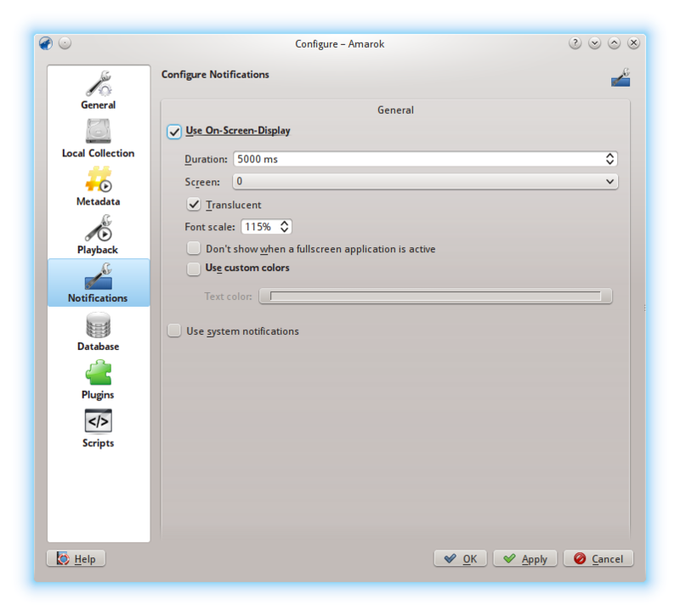
Task: Click the Amarok wolf icon in title bar
Action: [46, 43]
